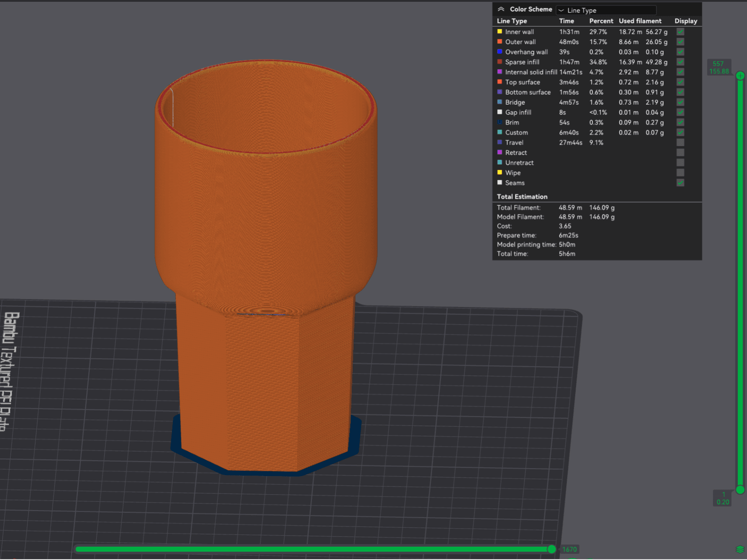The width and height of the screenshot is (747, 560).
Task: Enable the Travel display checkbox
Action: coord(680,142)
